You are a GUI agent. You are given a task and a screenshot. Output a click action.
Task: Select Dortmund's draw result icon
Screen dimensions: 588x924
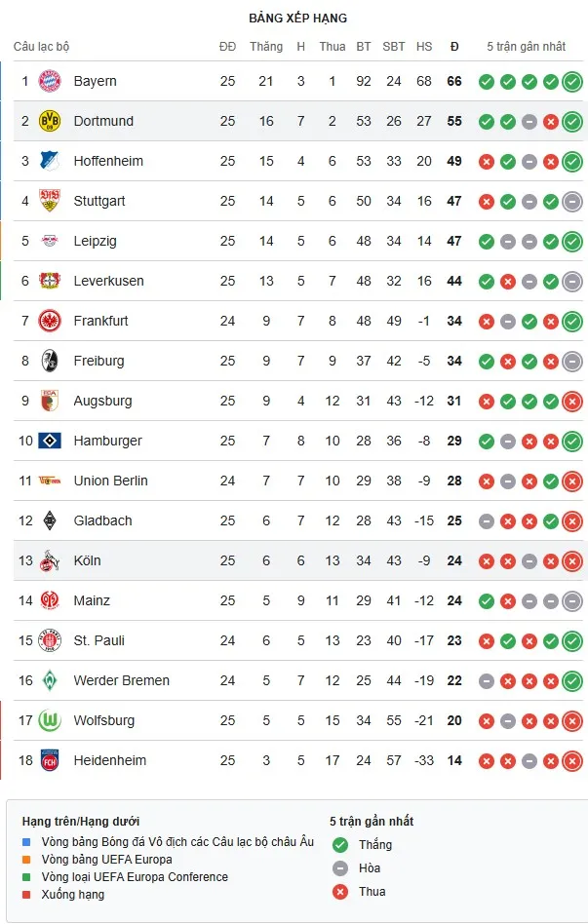point(530,122)
